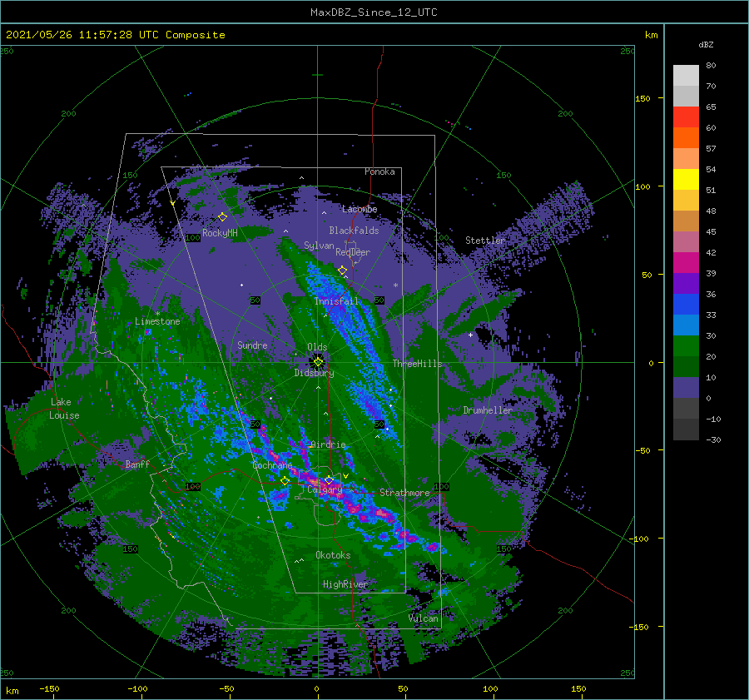Viewport: 749px width, 700px height.
Task: Select the RedDeer city label
Action: pyautogui.click(x=353, y=252)
